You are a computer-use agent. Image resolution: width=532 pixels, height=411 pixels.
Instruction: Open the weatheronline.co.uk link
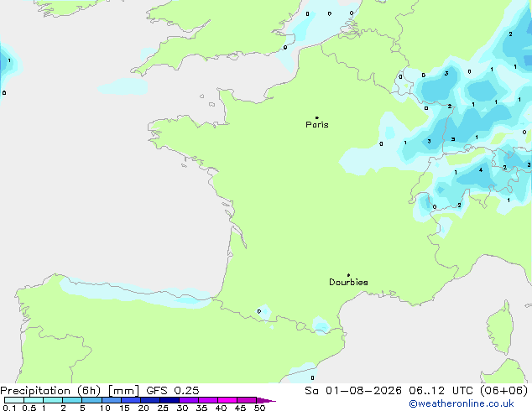[461, 403]
